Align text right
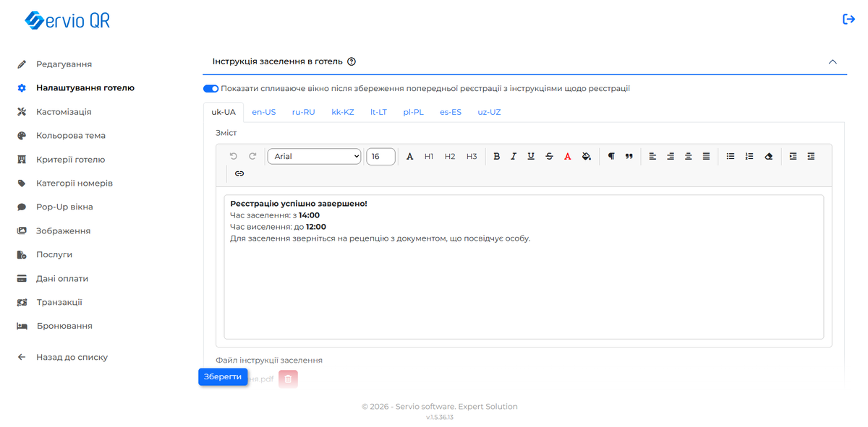 671,156
